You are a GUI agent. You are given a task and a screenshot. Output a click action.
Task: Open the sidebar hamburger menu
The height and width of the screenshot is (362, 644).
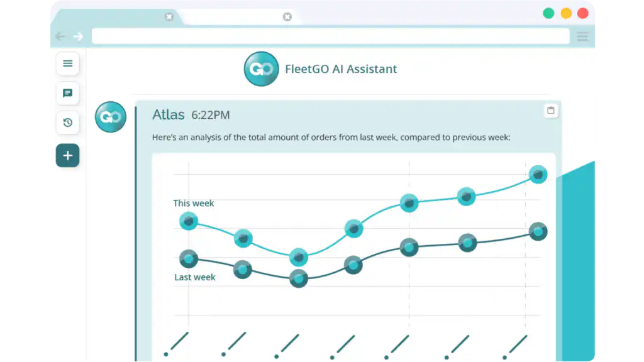pos(68,63)
